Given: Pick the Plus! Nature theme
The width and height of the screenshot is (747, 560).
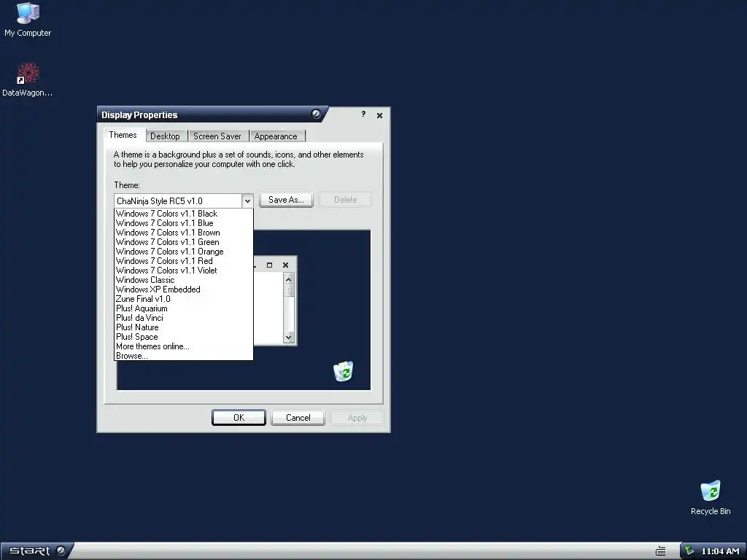Looking at the screenshot, I should click(x=183, y=327).
